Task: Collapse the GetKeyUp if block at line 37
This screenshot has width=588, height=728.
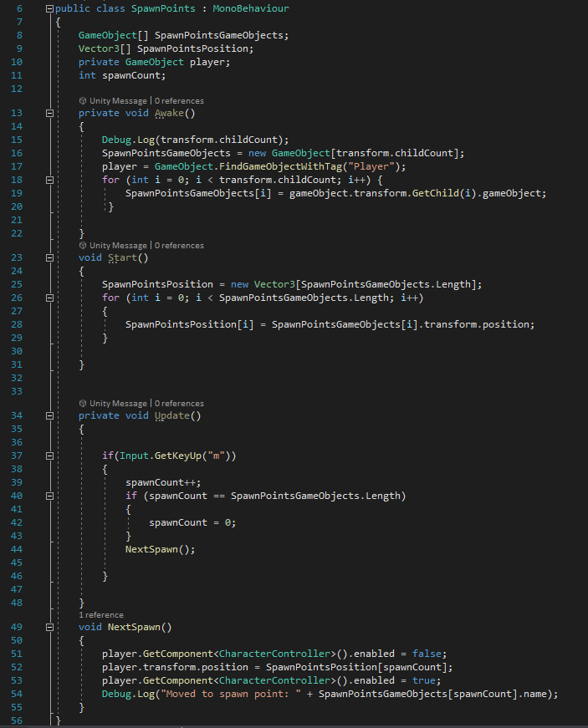Action: [x=49, y=456]
